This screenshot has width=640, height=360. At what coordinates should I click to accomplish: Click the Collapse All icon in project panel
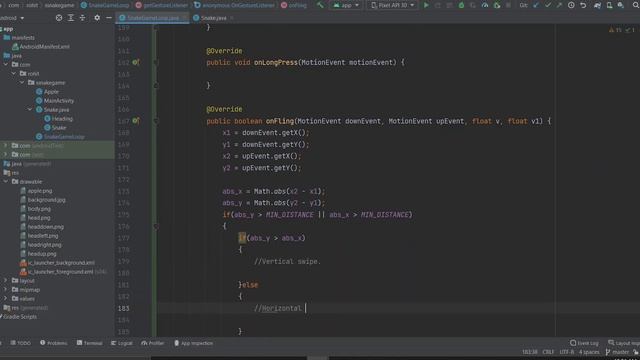[x=82, y=18]
